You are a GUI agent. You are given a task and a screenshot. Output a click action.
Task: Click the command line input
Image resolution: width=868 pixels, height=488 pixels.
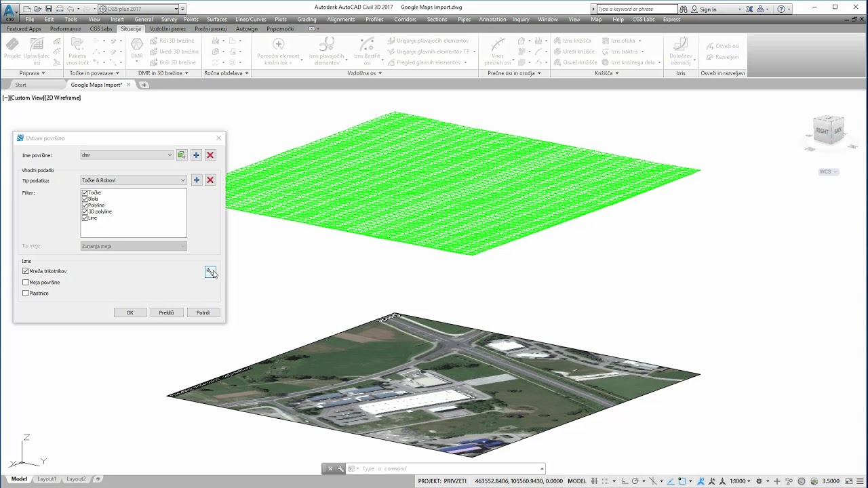click(450, 468)
